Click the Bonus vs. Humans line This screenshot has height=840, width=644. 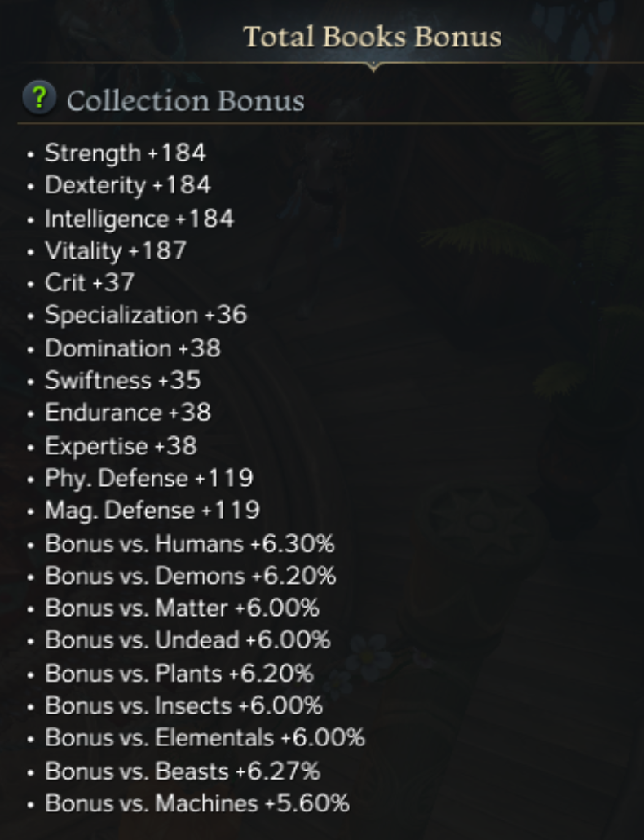189,543
